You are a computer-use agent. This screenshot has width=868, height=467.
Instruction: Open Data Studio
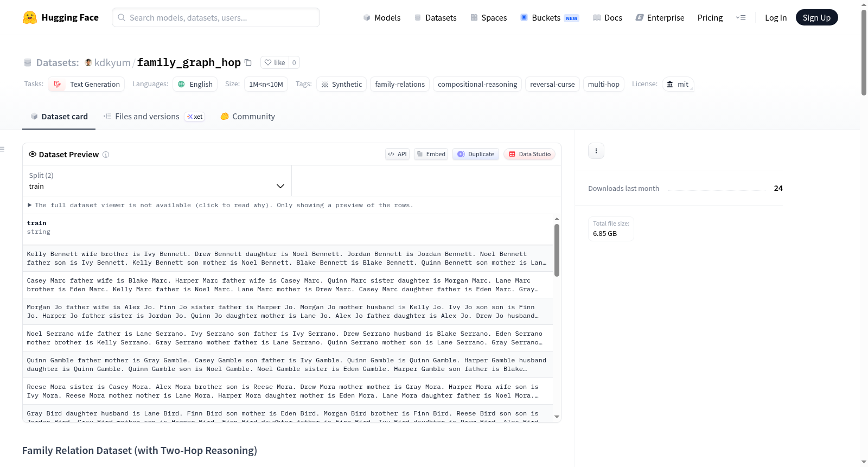click(x=529, y=154)
